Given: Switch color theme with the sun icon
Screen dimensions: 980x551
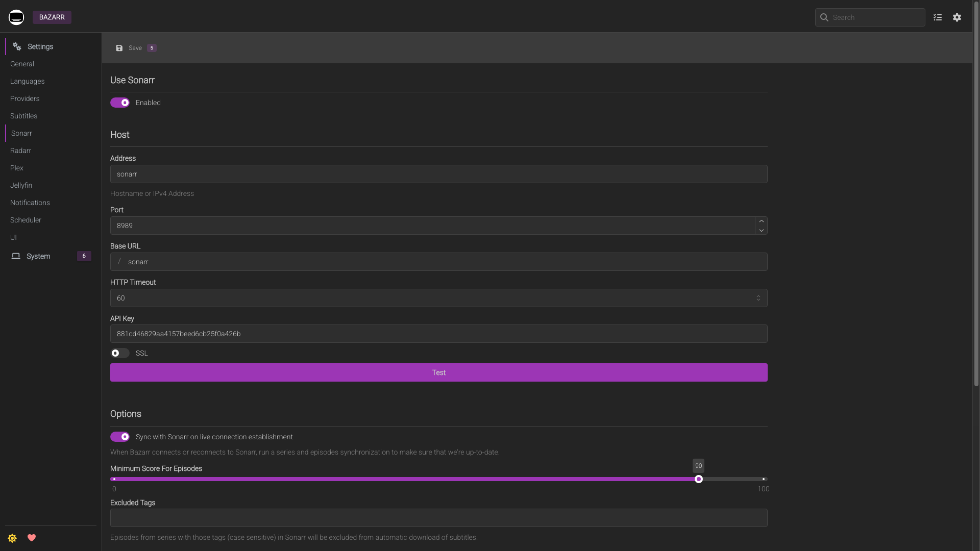Looking at the screenshot, I should pyautogui.click(x=12, y=538).
